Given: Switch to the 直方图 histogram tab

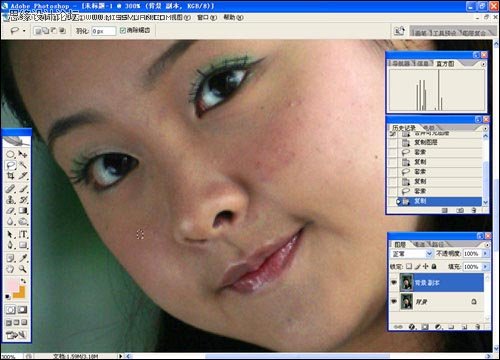Looking at the screenshot, I should pos(445,63).
